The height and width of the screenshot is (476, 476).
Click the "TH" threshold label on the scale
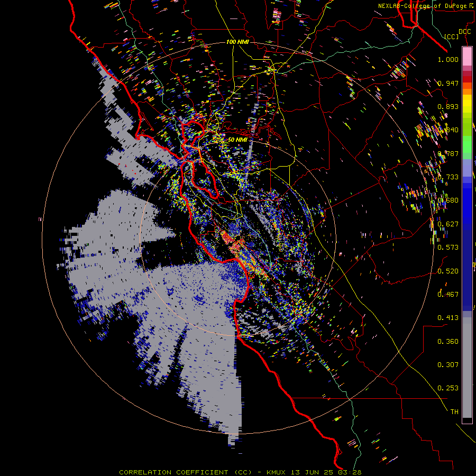[x=454, y=412]
